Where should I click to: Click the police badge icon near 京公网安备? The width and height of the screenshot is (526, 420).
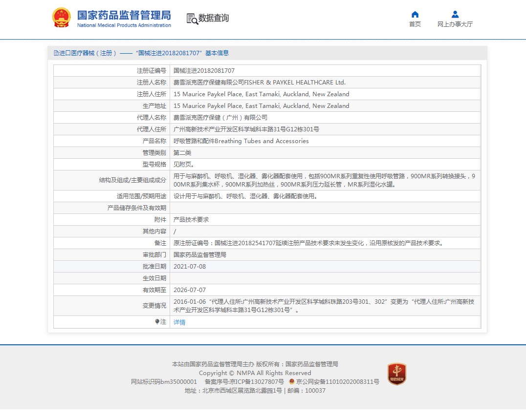coord(291,381)
